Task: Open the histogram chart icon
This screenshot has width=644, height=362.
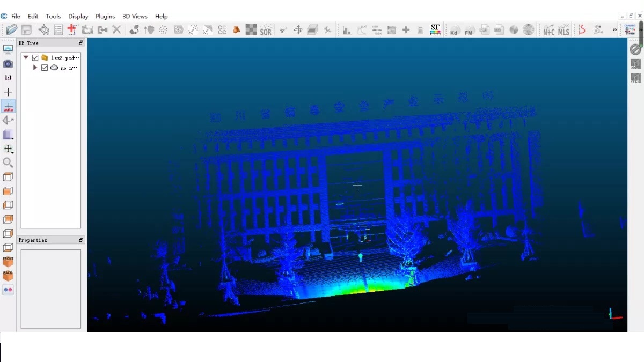Action: [x=347, y=30]
